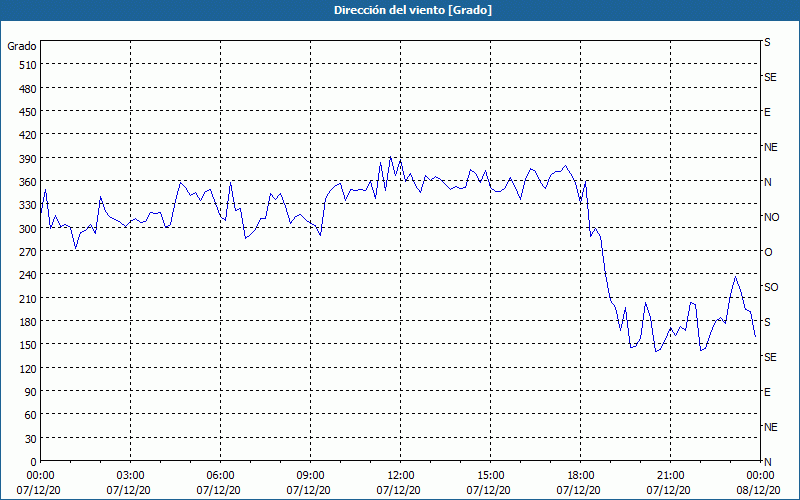800x500 pixels.
Task: Select the 12:00 time axis label
Action: pyautogui.click(x=401, y=476)
